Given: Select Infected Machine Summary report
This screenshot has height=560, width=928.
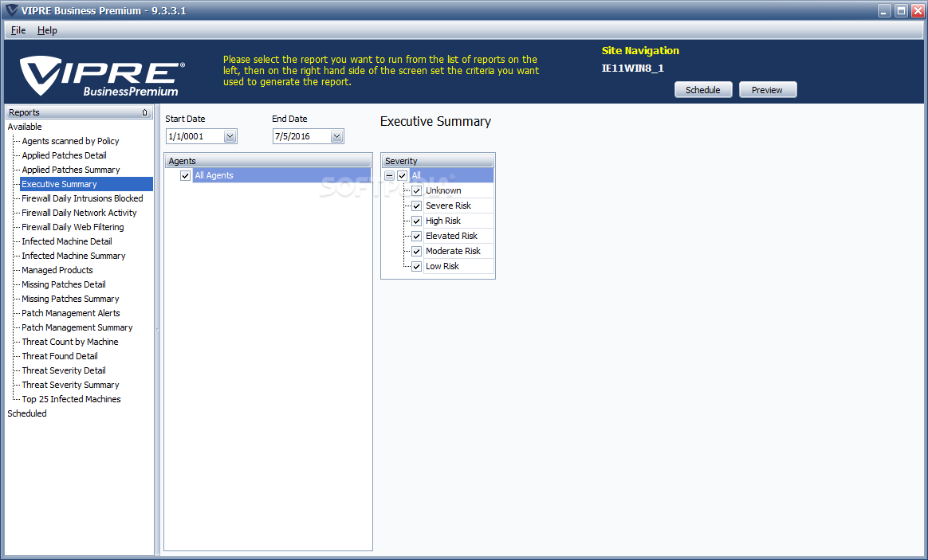Looking at the screenshot, I should (73, 256).
